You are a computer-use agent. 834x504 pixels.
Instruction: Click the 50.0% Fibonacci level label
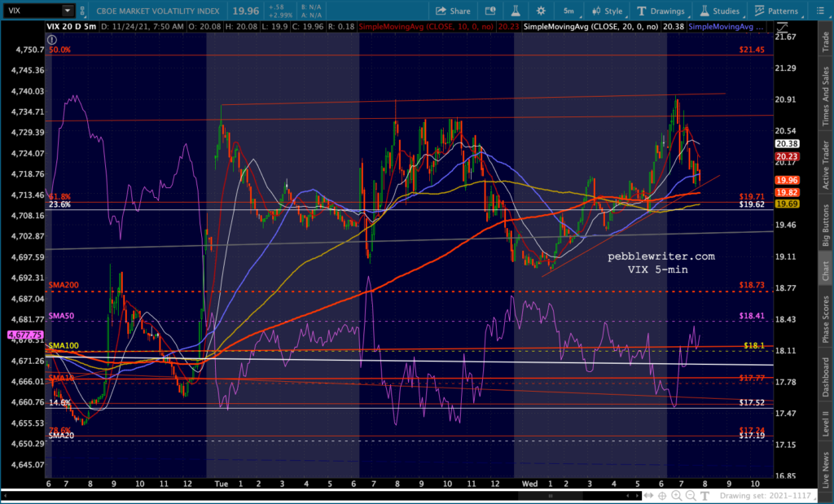click(59, 50)
